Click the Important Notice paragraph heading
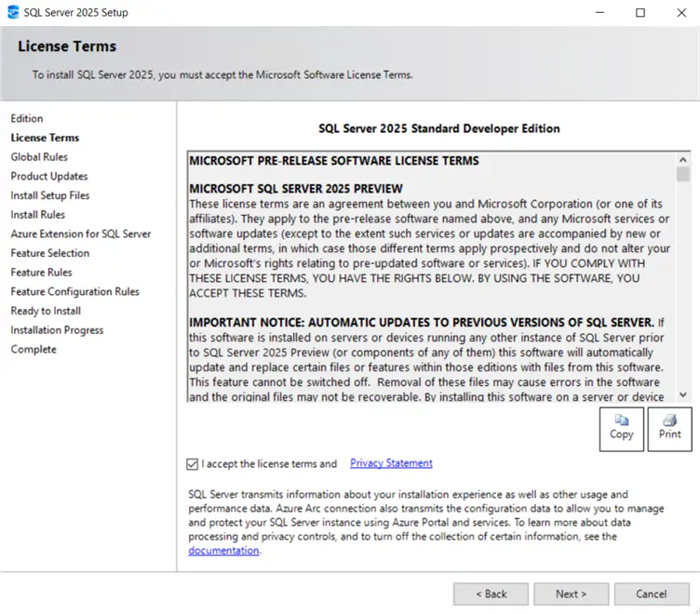700x614 pixels. (422, 322)
